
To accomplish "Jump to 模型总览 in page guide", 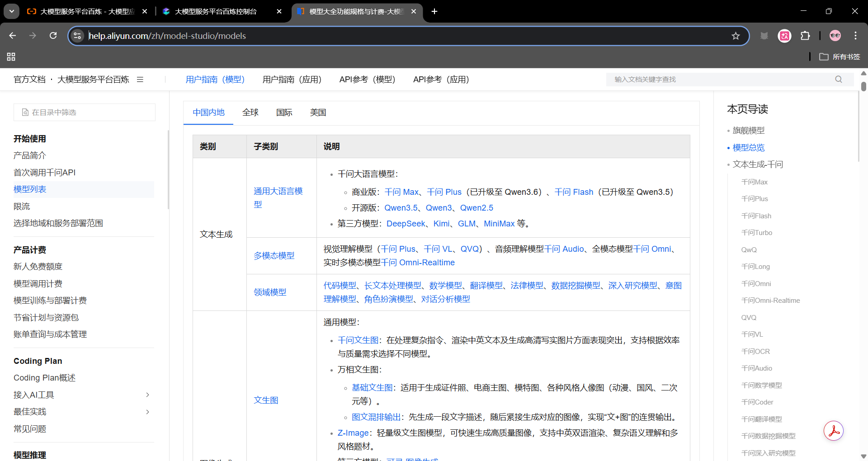I will tap(749, 148).
